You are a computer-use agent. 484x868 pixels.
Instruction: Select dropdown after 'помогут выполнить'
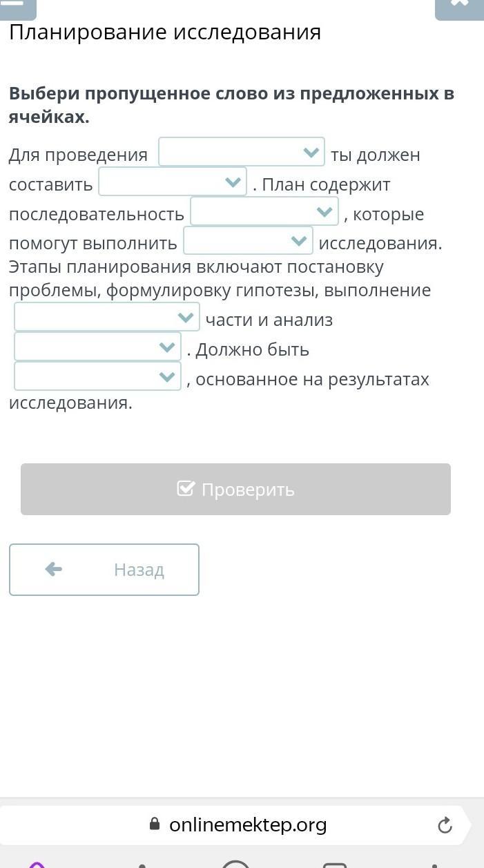point(247,241)
